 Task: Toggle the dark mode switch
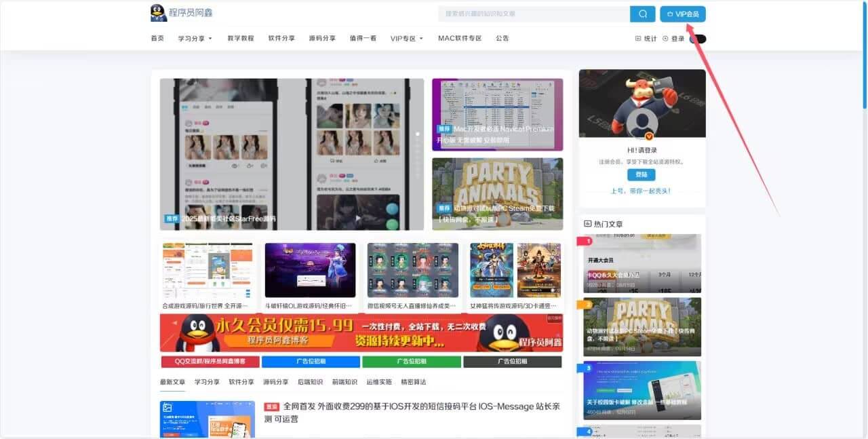click(698, 39)
